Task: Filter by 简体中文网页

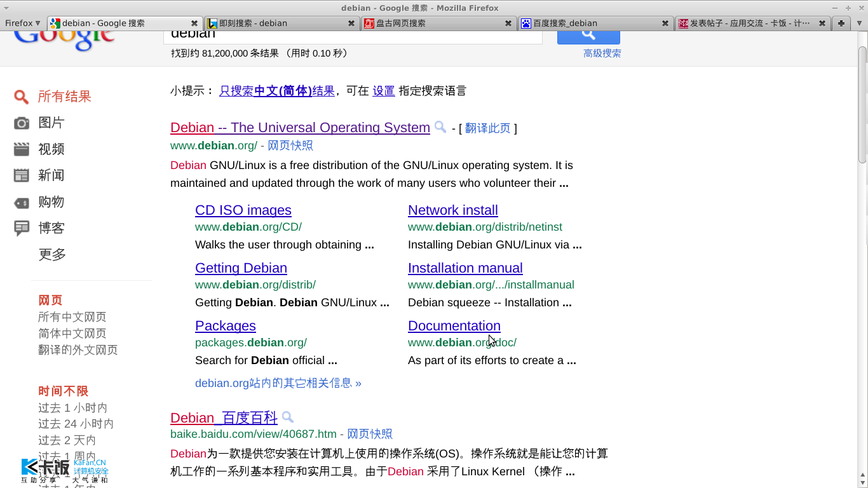Action: [72, 334]
